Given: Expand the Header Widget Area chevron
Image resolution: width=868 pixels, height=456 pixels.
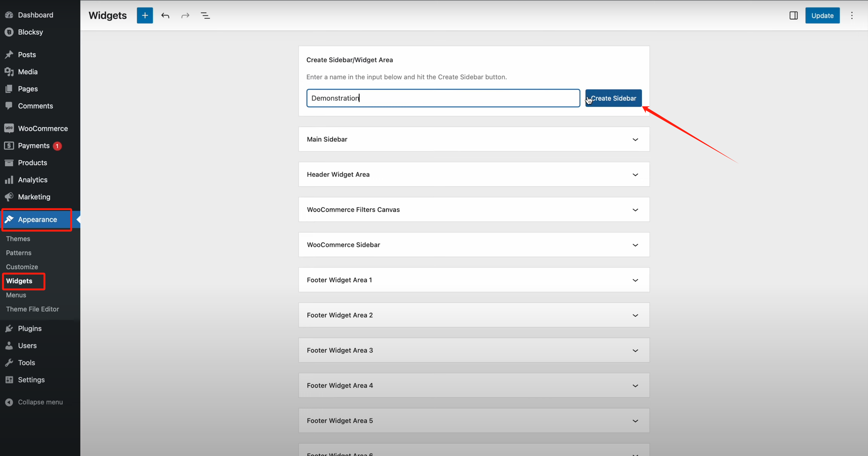Looking at the screenshot, I should [635, 174].
